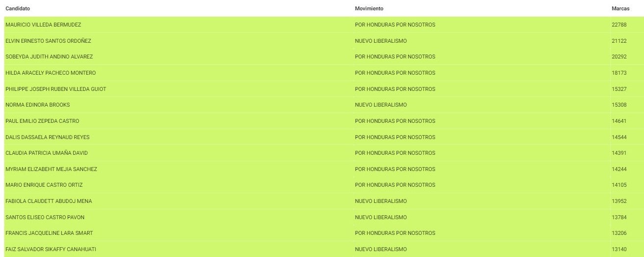Click PHILIPPE JOSEPH RUBEN VILLEDA GUIOT
This screenshot has height=257, width=644.
click(x=56, y=89)
